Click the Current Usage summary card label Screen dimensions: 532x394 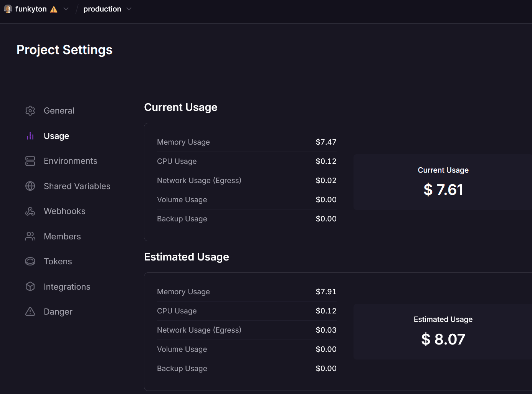click(443, 170)
